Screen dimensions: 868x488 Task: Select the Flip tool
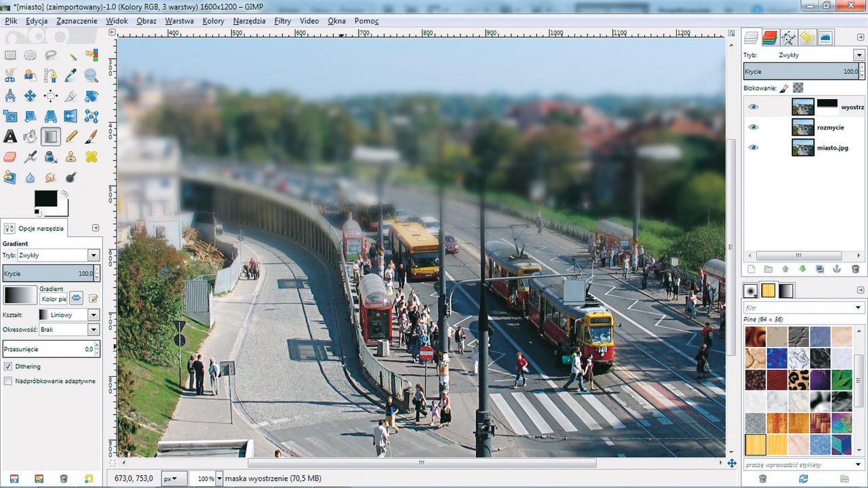coord(71,117)
